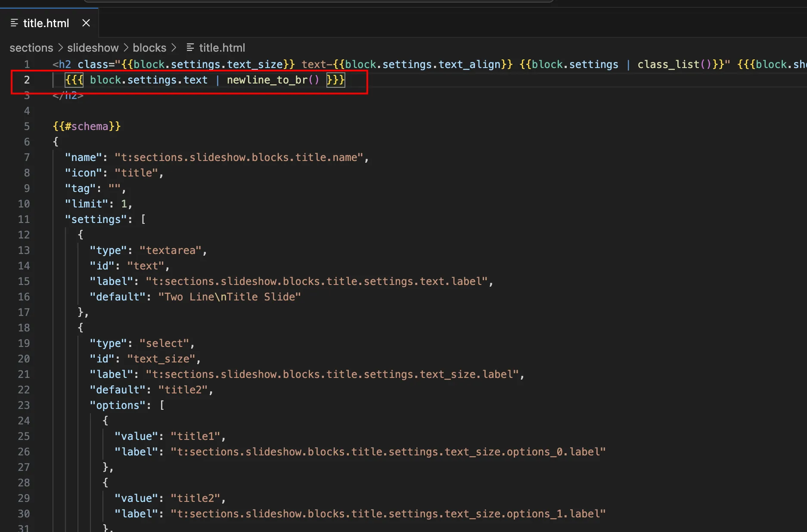This screenshot has width=807, height=532.
Task: Expand the chevron after 'sections' breadcrumb
Action: click(x=60, y=48)
